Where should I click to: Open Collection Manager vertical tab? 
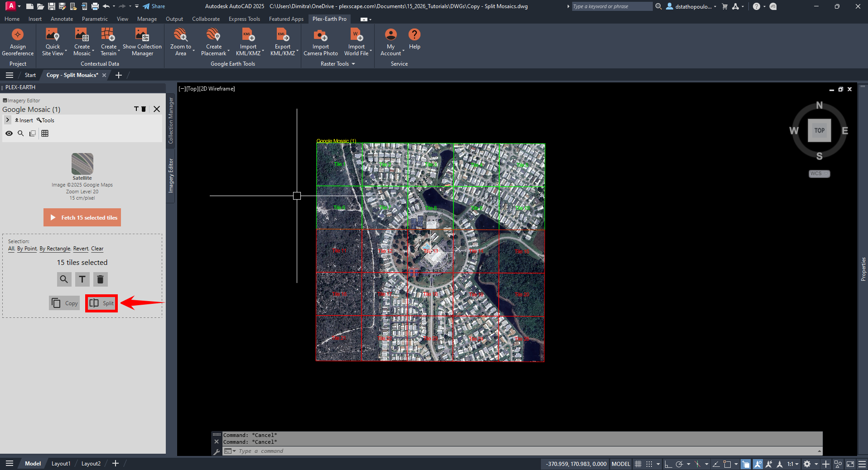(171, 120)
